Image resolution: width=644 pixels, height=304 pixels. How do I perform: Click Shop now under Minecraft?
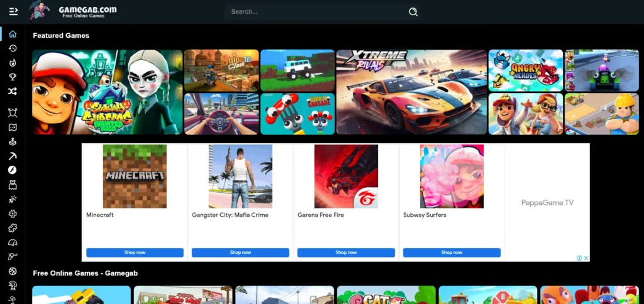(135, 252)
